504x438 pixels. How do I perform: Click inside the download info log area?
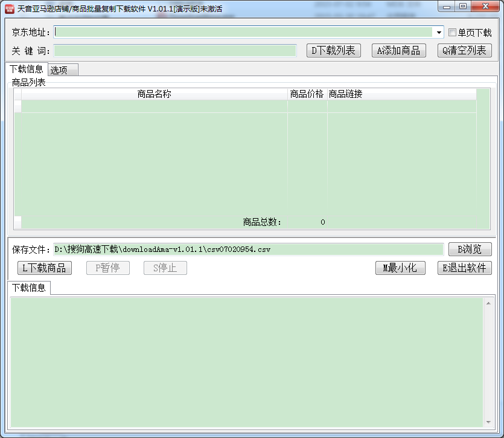247,362
